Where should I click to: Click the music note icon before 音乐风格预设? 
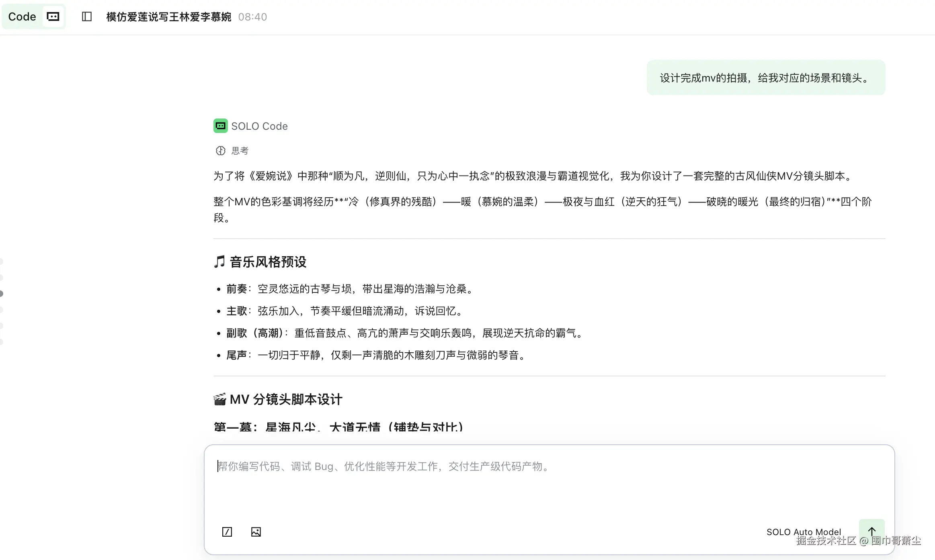[219, 262]
